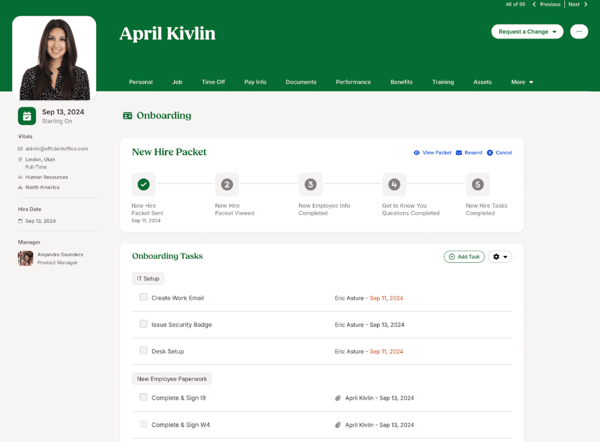The width and height of the screenshot is (600, 442).
Task: Switch to the Time Off tab
Action: click(x=213, y=82)
